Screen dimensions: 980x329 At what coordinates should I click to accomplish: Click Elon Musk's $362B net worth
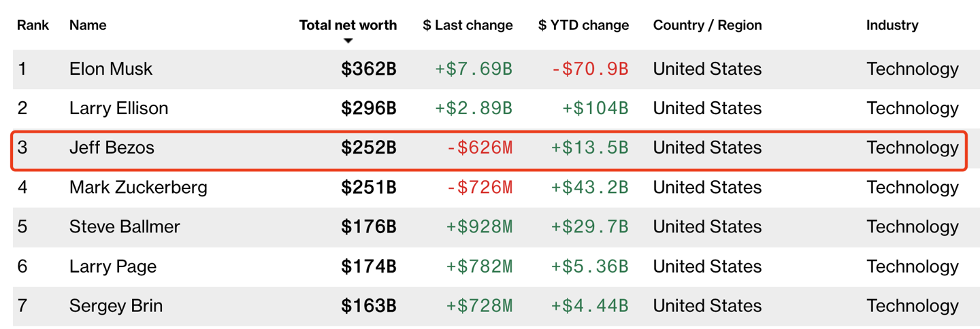point(369,69)
